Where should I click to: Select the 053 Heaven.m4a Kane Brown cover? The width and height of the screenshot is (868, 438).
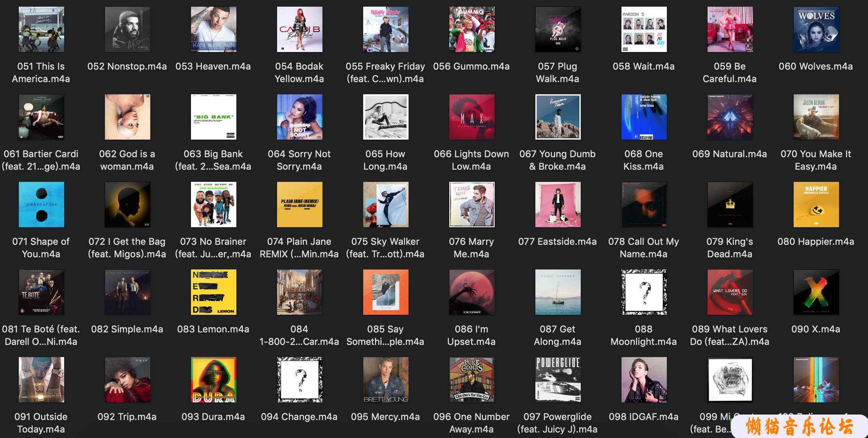tap(214, 29)
